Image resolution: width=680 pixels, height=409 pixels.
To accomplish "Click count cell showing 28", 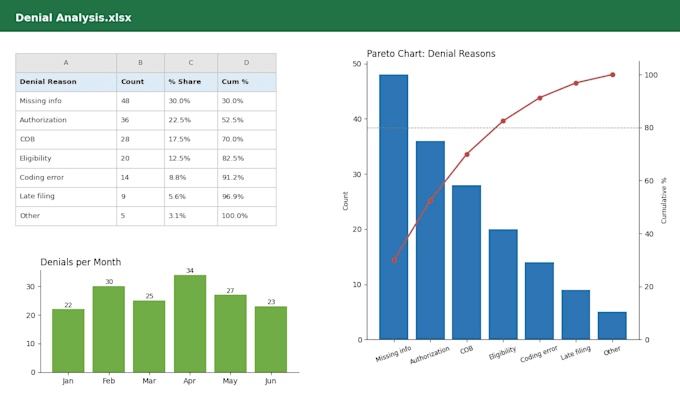I will click(x=140, y=140).
